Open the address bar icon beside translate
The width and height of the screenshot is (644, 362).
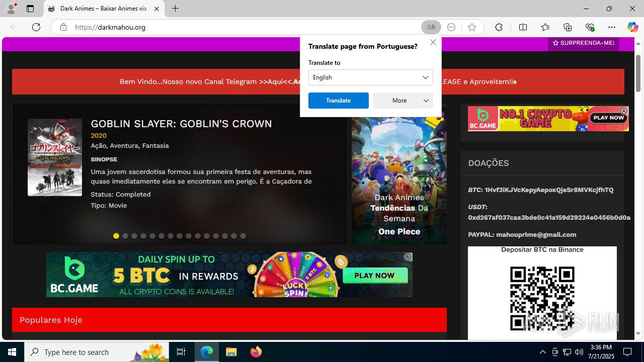coord(451,27)
